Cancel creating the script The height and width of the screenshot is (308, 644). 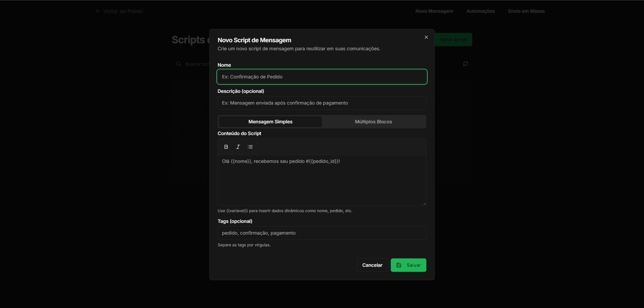click(x=372, y=265)
